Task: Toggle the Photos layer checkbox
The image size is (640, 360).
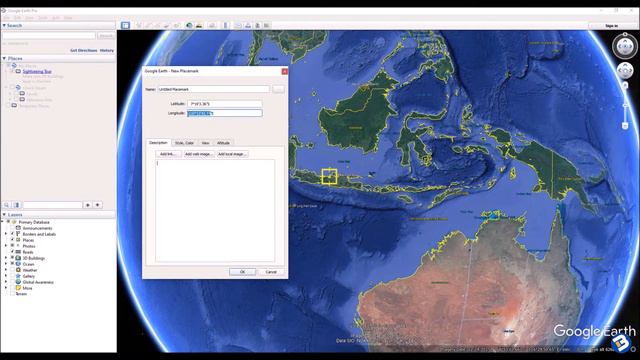Action: (12, 246)
